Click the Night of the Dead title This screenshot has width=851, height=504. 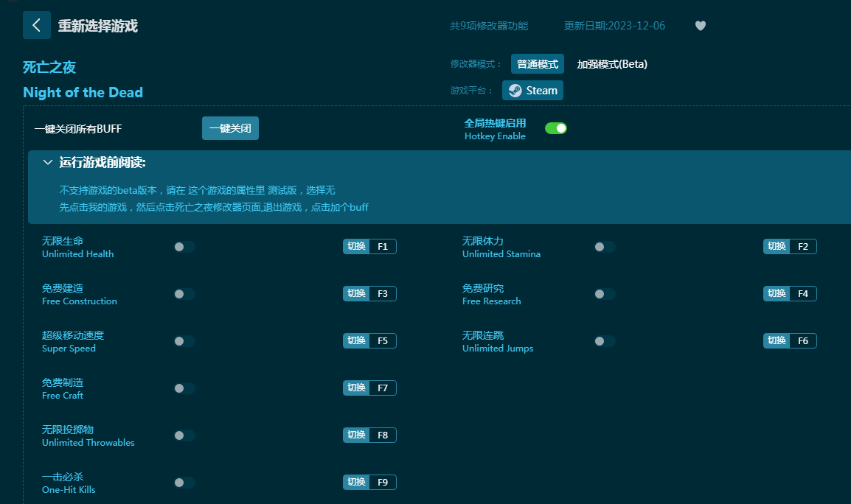83,92
